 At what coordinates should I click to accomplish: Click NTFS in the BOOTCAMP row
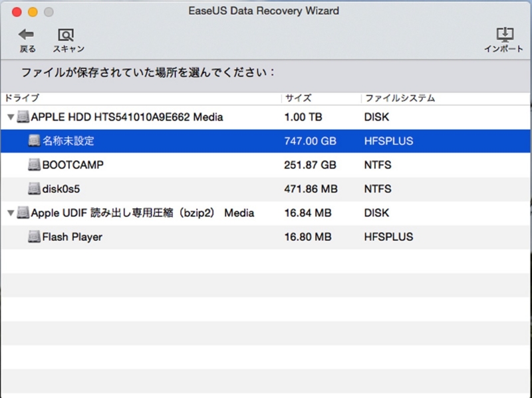click(378, 165)
